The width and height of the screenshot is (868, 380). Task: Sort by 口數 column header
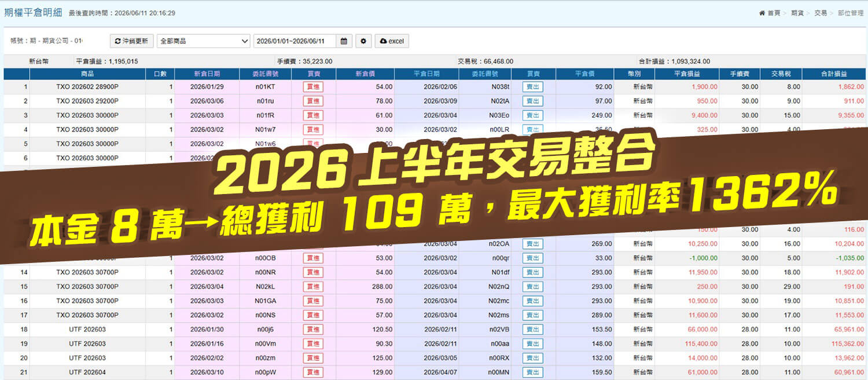point(160,74)
